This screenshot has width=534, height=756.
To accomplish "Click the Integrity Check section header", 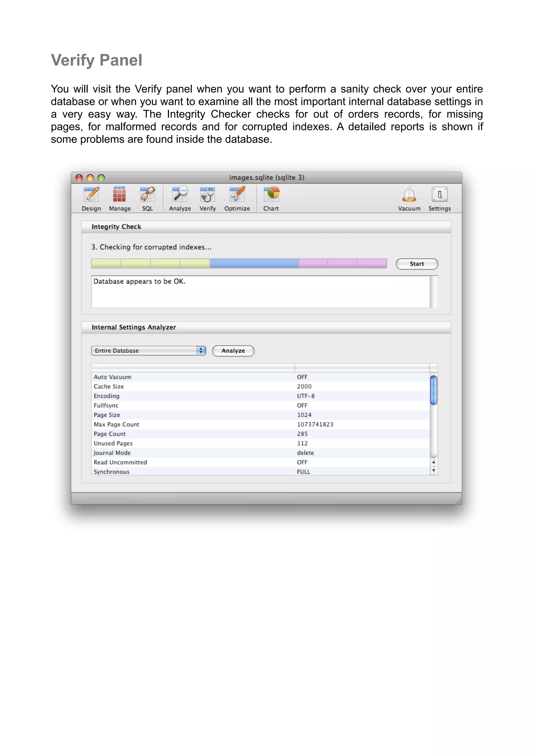I will pos(266,226).
